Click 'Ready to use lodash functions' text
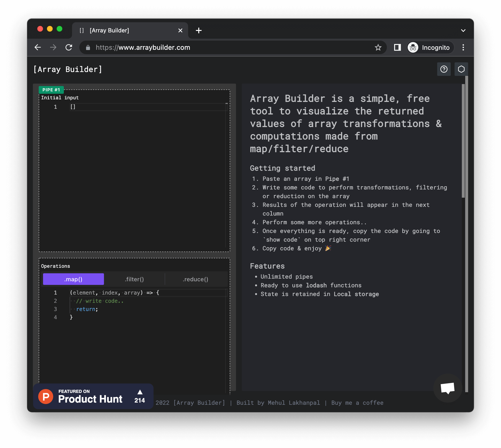 pyautogui.click(x=311, y=285)
